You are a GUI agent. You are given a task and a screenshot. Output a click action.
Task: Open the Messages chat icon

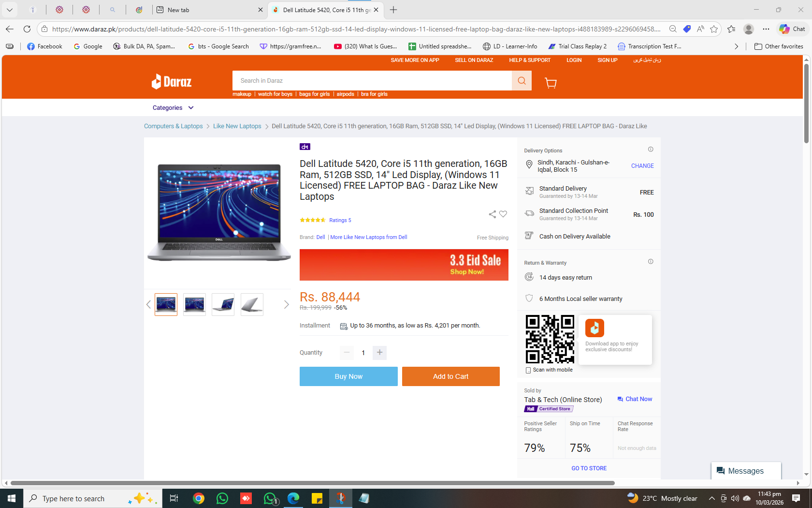[x=746, y=471]
